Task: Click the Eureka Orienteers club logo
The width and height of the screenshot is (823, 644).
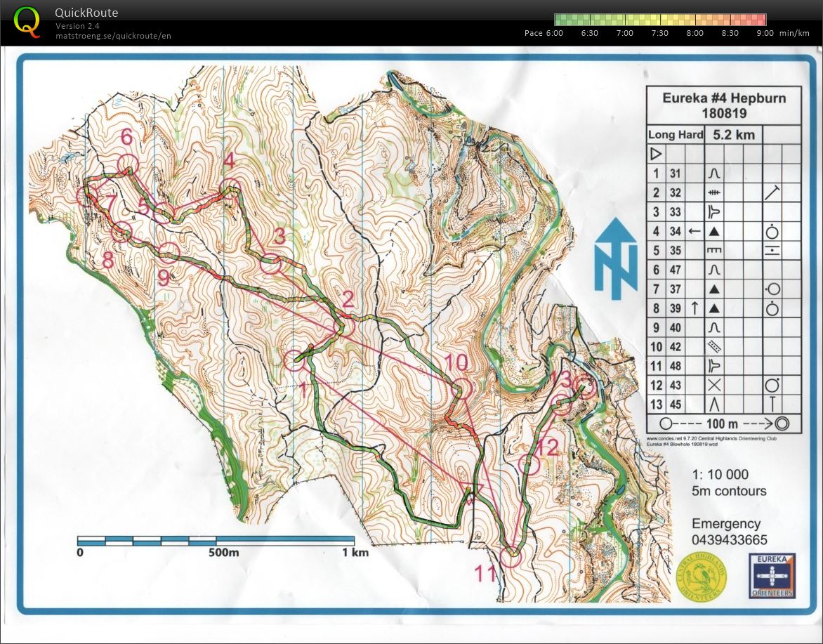Action: pos(771,576)
